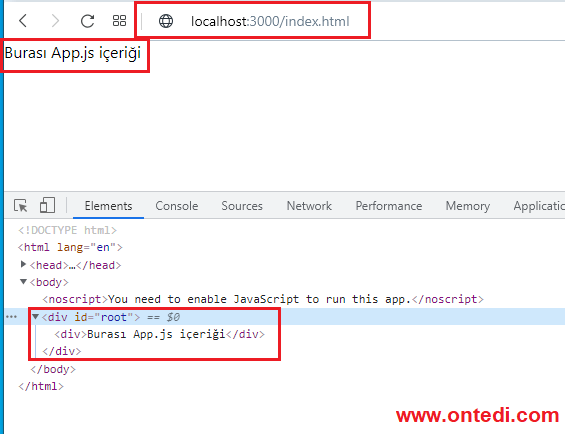This screenshot has height=434, width=565.
Task: Select the closing </body> tag line
Action: [x=53, y=369]
